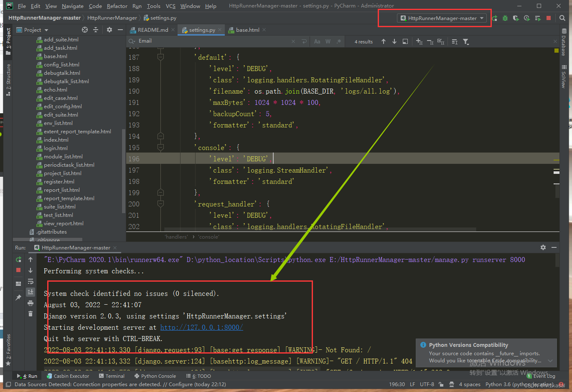The width and height of the screenshot is (572, 392).
Task: Expand the Python Versions Compatibility notification
Action: pyautogui.click(x=550, y=361)
